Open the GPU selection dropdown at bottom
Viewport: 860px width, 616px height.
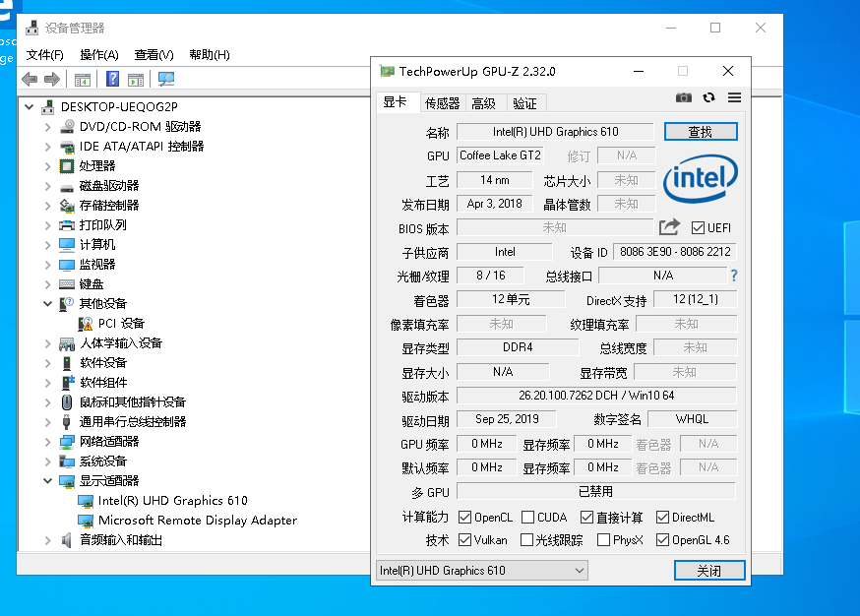[482, 571]
